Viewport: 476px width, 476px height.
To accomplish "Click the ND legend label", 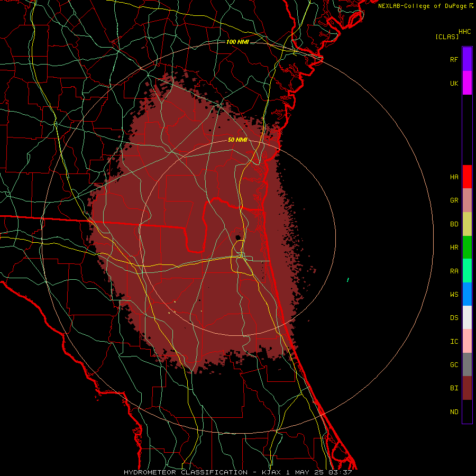I will click(454, 412).
